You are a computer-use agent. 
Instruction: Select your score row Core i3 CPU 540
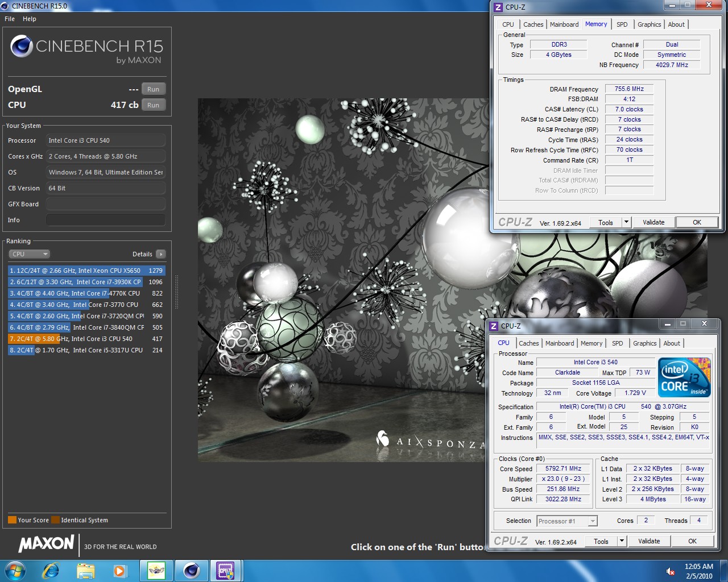pos(86,339)
